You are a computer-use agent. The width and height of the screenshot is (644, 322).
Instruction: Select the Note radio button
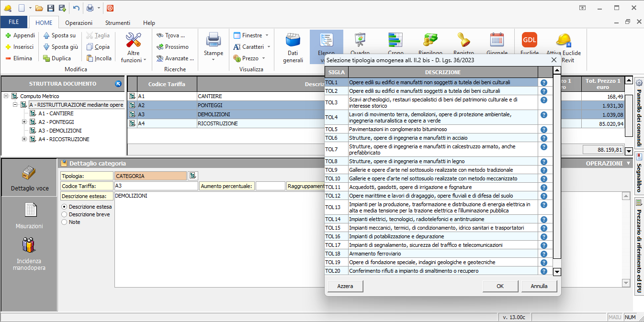pyautogui.click(x=65, y=222)
